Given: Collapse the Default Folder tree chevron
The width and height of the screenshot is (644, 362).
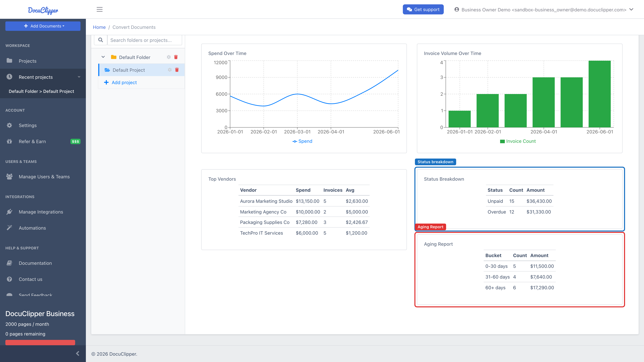Looking at the screenshot, I should 103,57.
